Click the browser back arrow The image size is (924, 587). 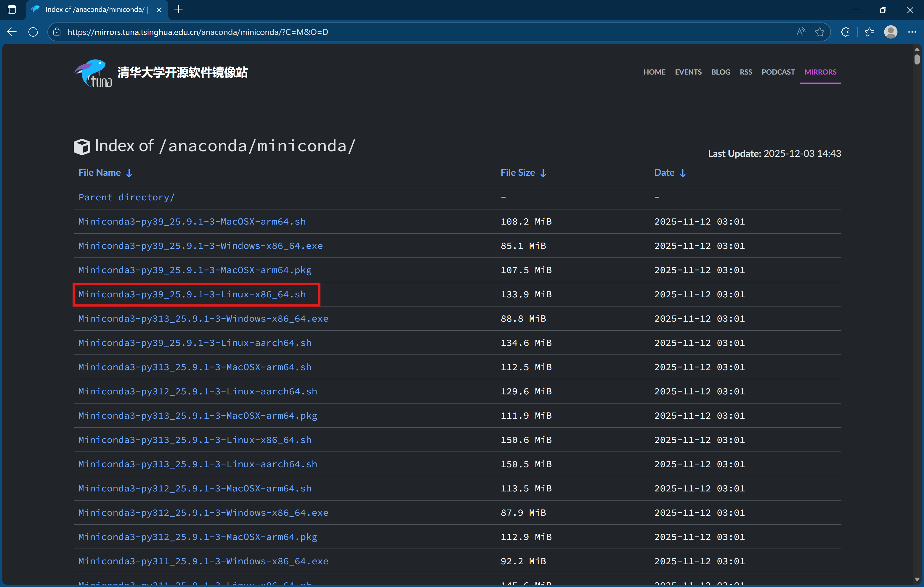pyautogui.click(x=12, y=32)
